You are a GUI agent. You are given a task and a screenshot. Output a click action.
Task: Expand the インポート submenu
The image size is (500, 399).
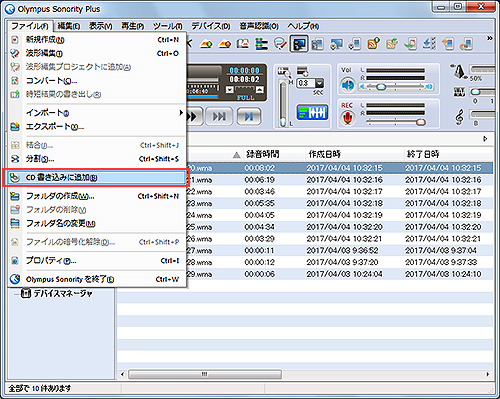(x=96, y=113)
